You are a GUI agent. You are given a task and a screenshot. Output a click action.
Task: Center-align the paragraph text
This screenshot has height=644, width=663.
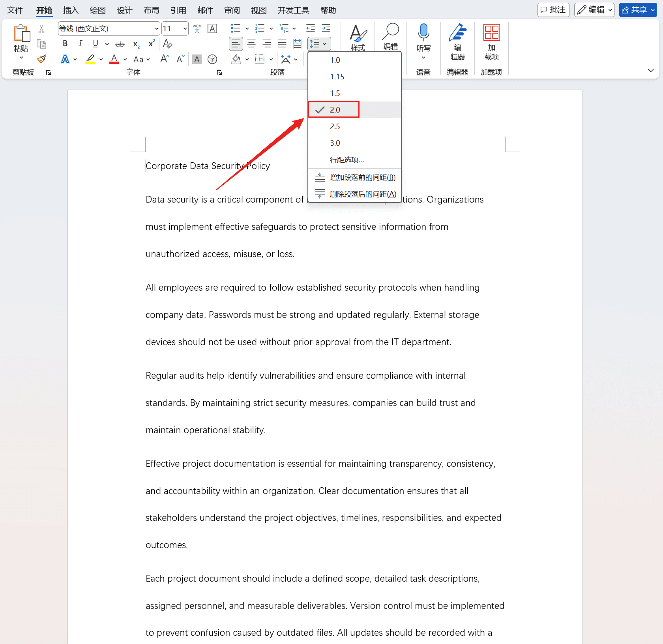click(251, 44)
